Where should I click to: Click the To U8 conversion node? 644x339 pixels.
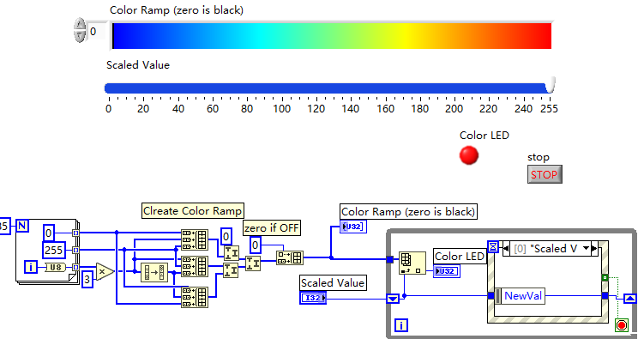pyautogui.click(x=55, y=267)
